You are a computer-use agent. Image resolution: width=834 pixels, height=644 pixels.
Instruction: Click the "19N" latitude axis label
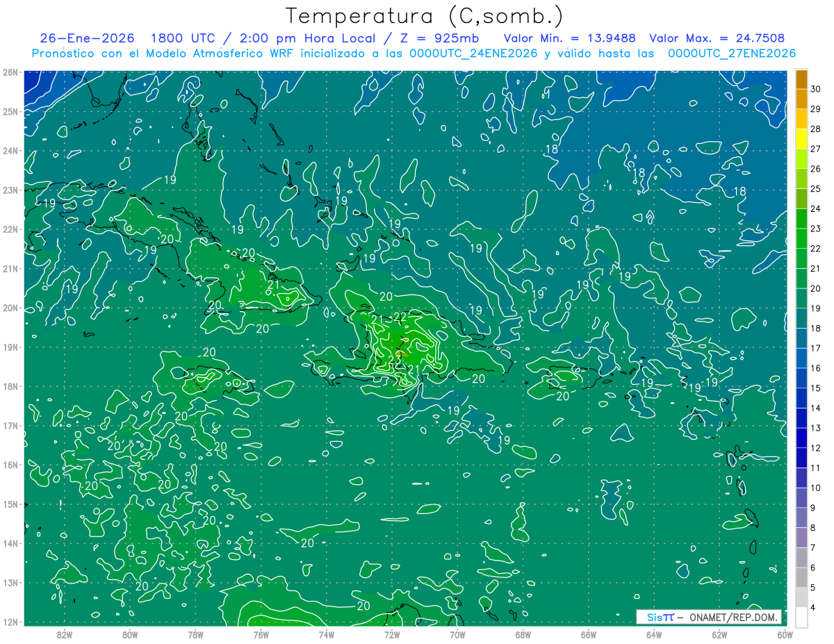[x=10, y=347]
